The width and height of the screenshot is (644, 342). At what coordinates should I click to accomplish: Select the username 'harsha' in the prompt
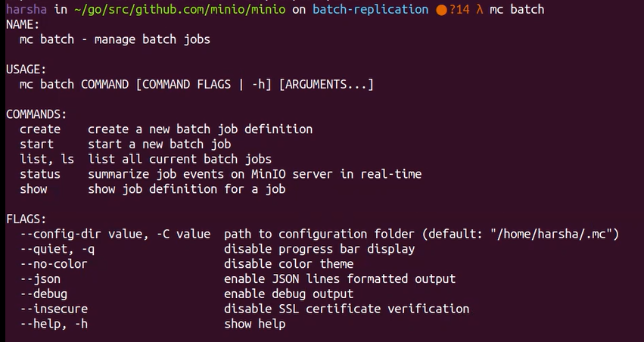(26, 9)
